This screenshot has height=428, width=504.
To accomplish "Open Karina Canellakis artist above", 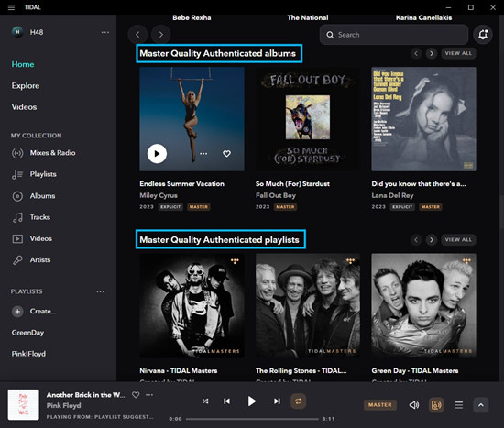I will [423, 18].
